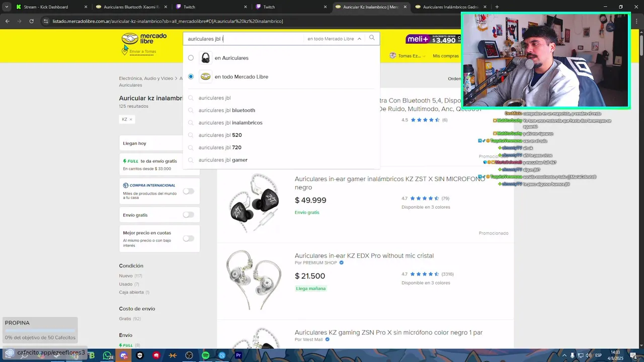This screenshot has width=644, height=362.
Task: Click the microphone icon in system tray
Action: coord(572,355)
